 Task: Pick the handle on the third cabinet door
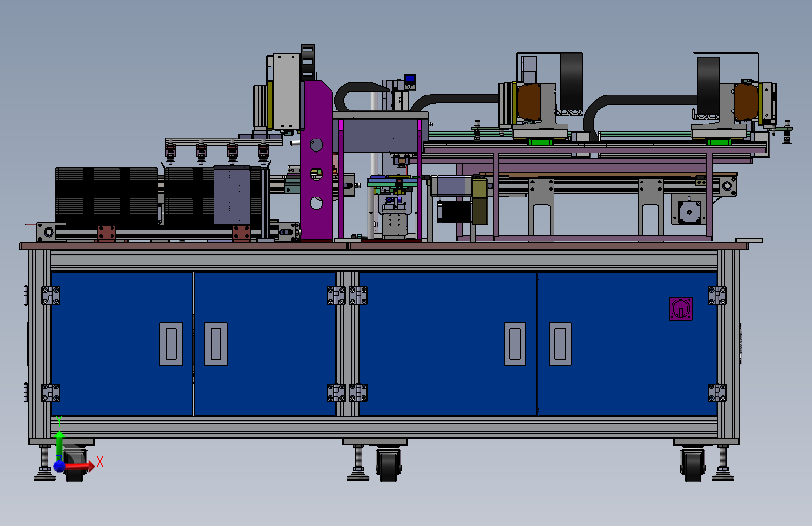[x=515, y=344]
